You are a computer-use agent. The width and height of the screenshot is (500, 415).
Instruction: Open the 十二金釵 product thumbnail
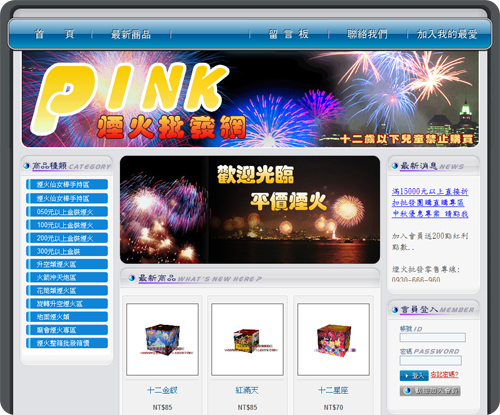[x=162, y=339]
